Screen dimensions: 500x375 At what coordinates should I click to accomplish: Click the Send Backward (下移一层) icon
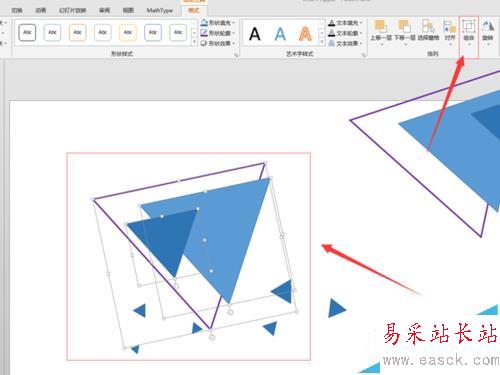point(405,26)
